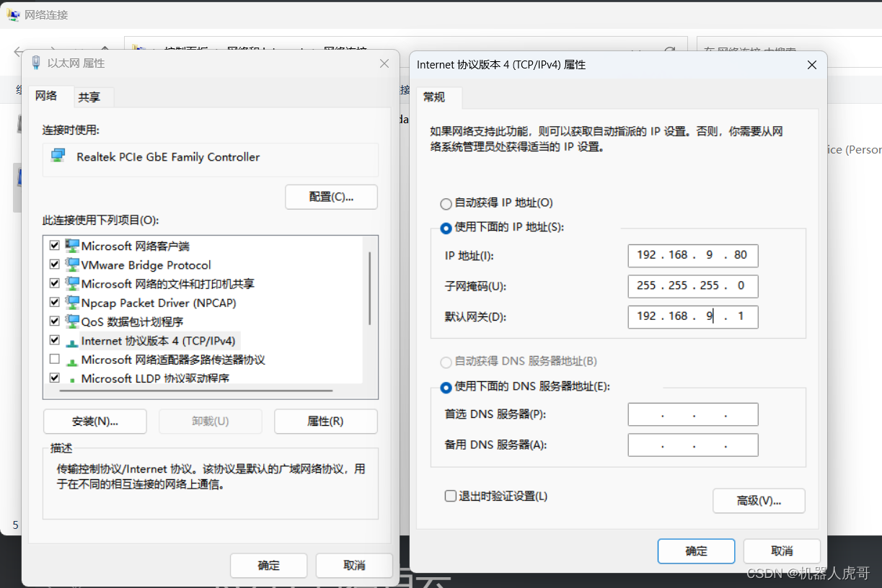Select 自动获得 DNS 服务器地址 option
Screen dimensions: 882x588
(446, 362)
